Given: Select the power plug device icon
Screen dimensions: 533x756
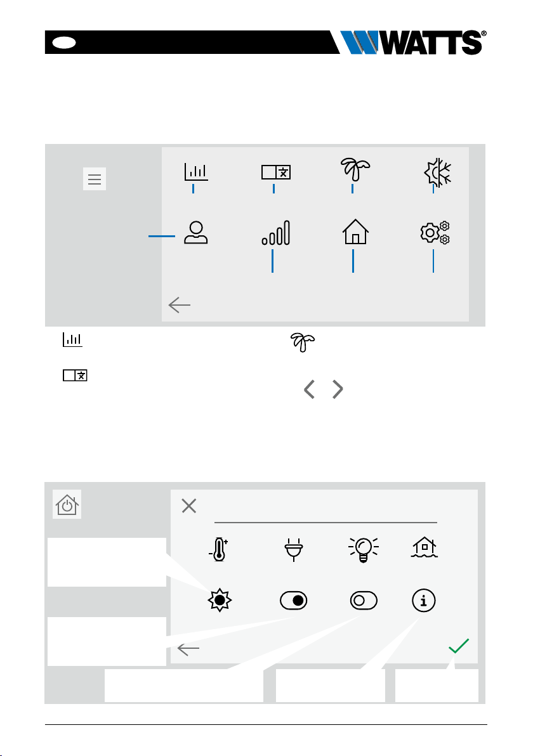Looking at the screenshot, I should point(293,550).
